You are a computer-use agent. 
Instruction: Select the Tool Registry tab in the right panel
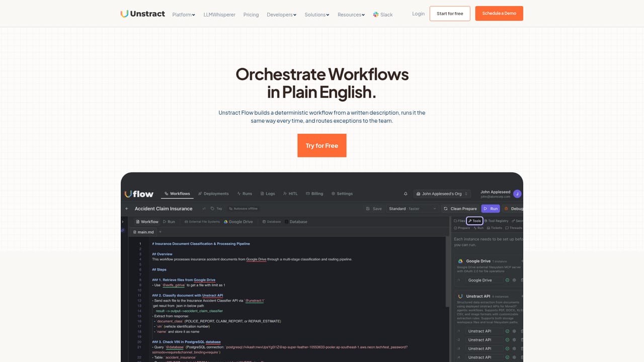496,221
